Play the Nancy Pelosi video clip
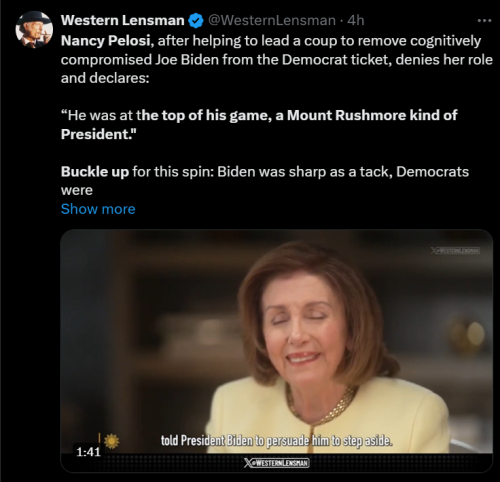 (276, 351)
